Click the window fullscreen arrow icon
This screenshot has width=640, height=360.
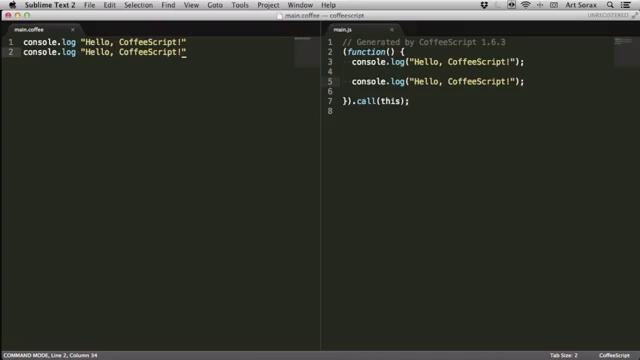click(634, 16)
